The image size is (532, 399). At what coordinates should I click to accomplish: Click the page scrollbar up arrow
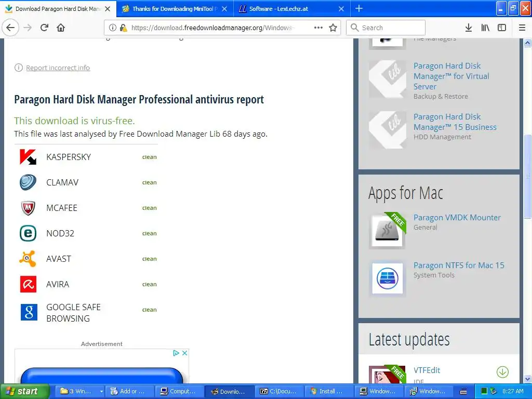pyautogui.click(x=528, y=43)
